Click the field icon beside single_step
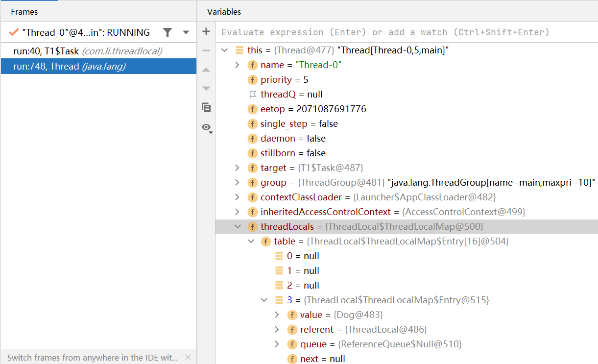 pos(253,124)
